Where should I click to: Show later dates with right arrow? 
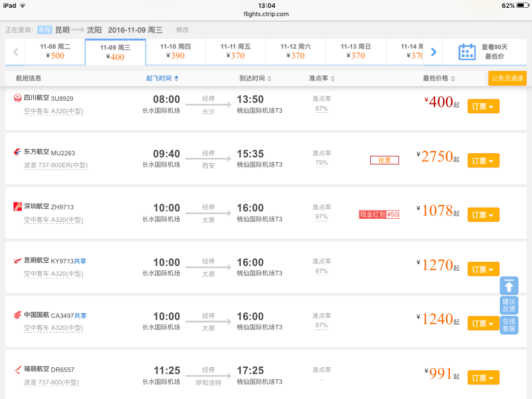pyautogui.click(x=433, y=52)
